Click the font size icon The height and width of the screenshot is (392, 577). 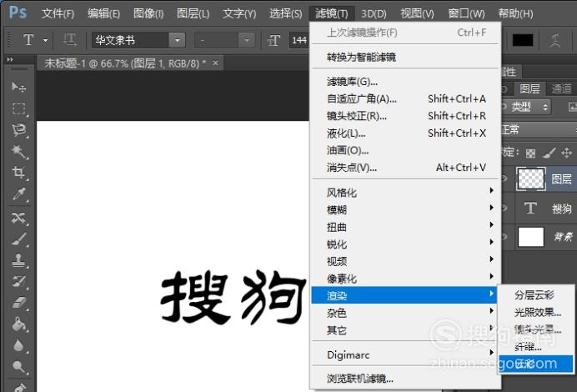tap(273, 40)
